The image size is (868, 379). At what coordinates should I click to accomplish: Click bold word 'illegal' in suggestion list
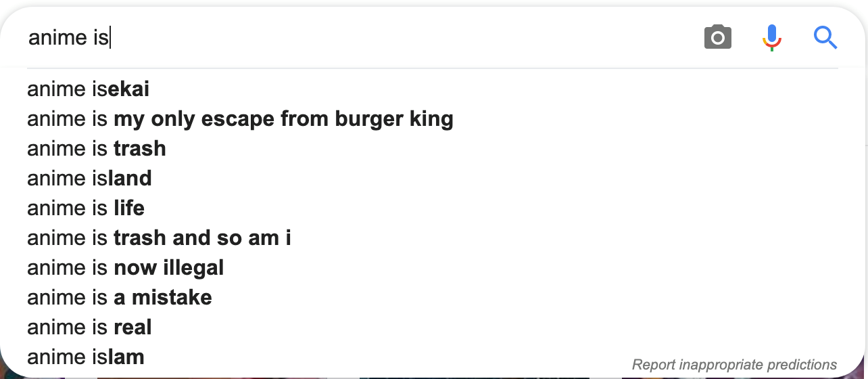coord(193,268)
